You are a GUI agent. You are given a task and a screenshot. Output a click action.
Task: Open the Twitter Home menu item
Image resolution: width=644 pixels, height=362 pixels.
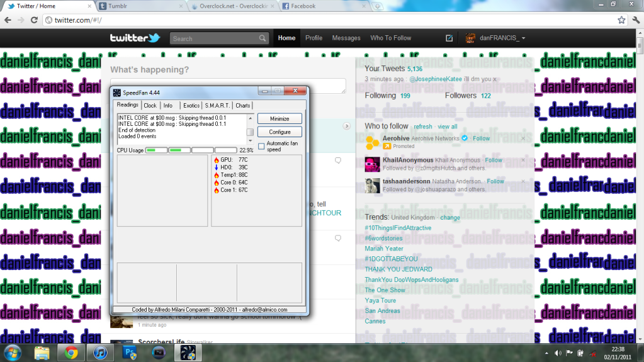tap(286, 38)
